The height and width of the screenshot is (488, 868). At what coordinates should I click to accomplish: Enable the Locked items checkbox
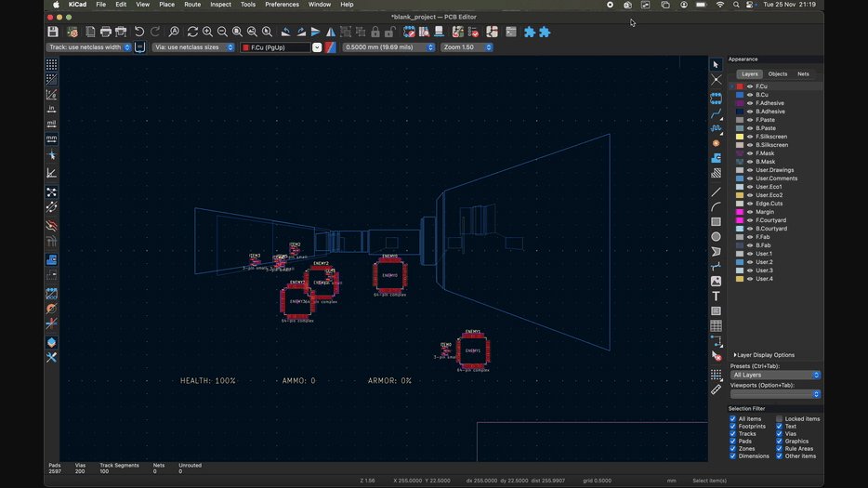coord(780,419)
